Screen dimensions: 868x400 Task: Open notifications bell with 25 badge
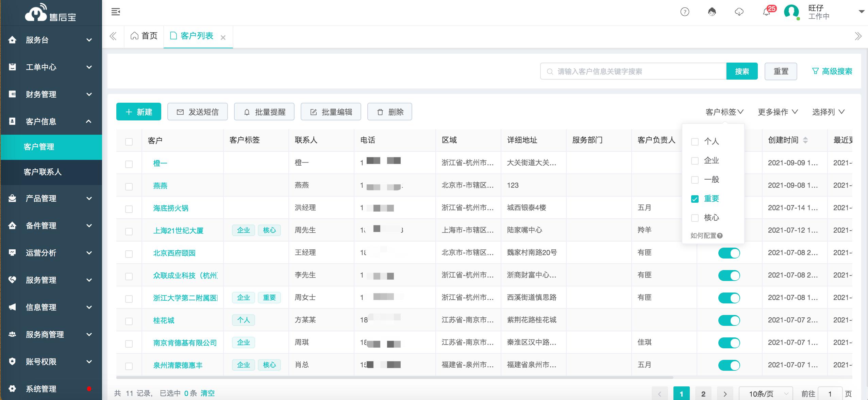(x=766, y=12)
